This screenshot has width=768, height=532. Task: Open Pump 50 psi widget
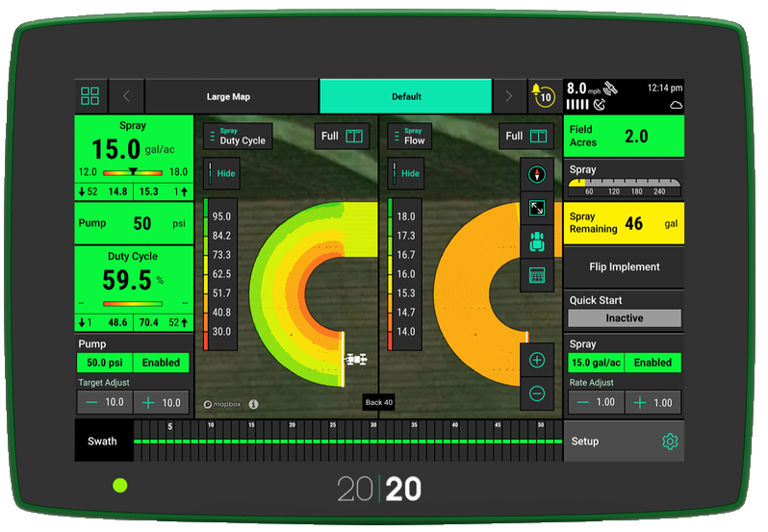134,223
